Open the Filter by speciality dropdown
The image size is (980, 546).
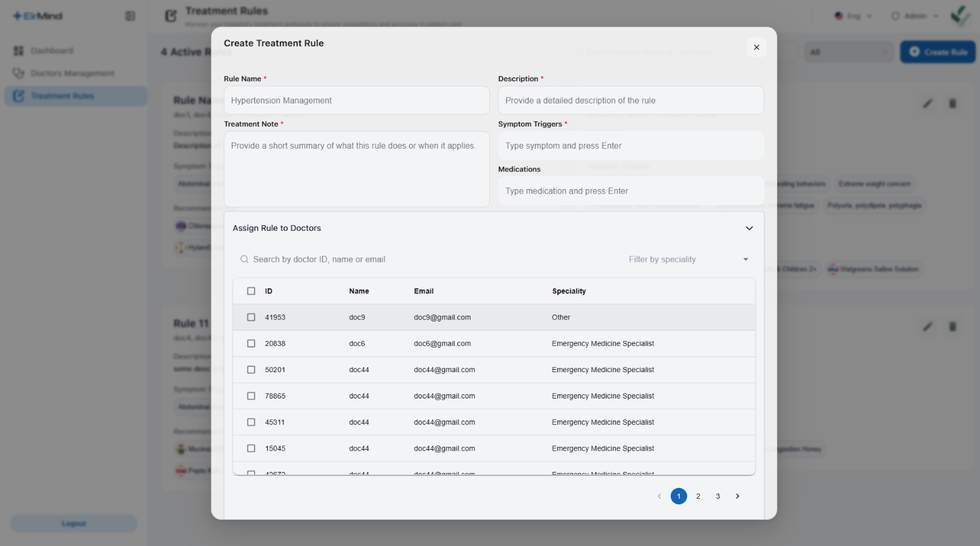tap(688, 260)
